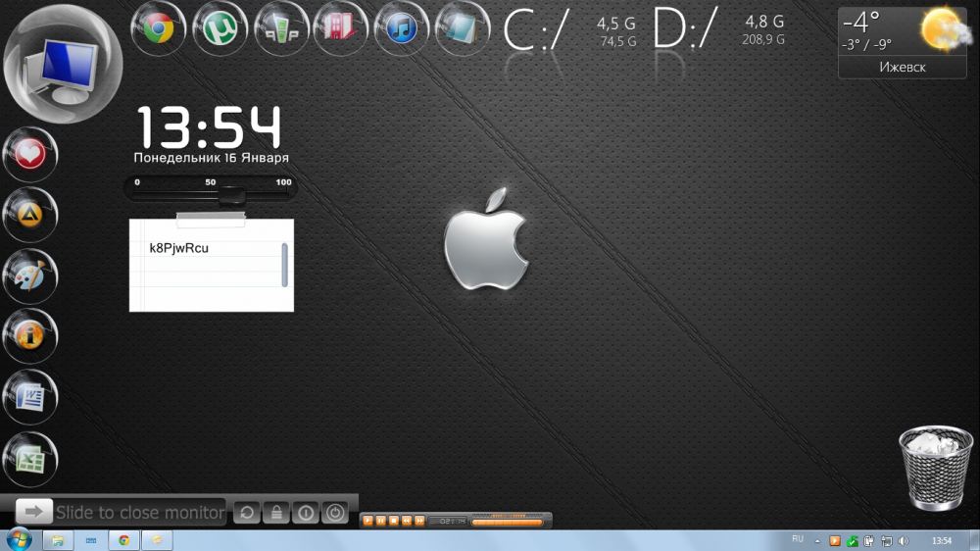The height and width of the screenshot is (551, 980).
Task: Click rewind on the mini player
Action: tap(407, 521)
